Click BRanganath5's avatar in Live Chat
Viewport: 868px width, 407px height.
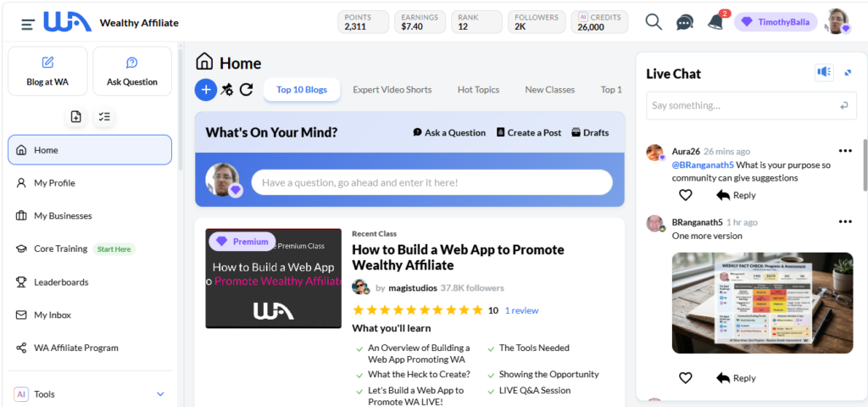click(x=655, y=224)
